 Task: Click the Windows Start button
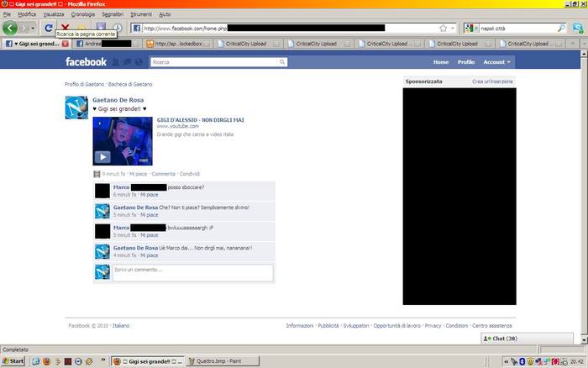click(x=13, y=361)
